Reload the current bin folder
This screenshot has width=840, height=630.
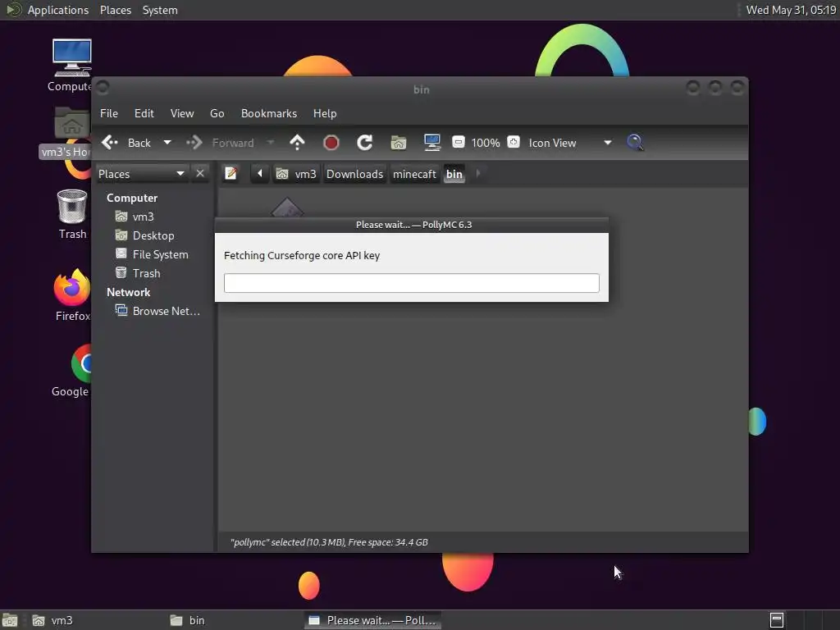click(365, 143)
